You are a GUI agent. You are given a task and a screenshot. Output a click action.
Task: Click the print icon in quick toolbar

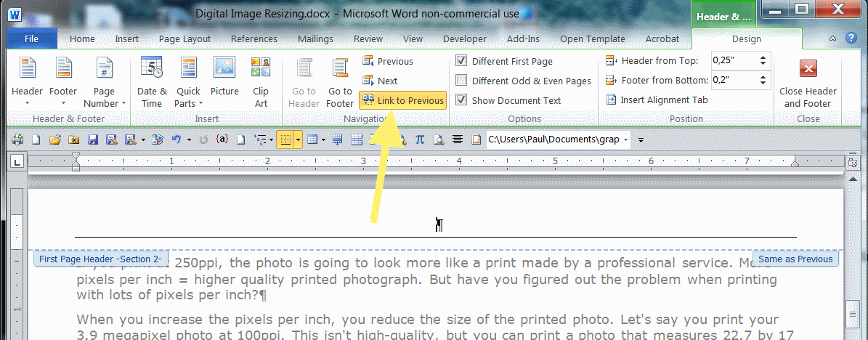coord(17,140)
